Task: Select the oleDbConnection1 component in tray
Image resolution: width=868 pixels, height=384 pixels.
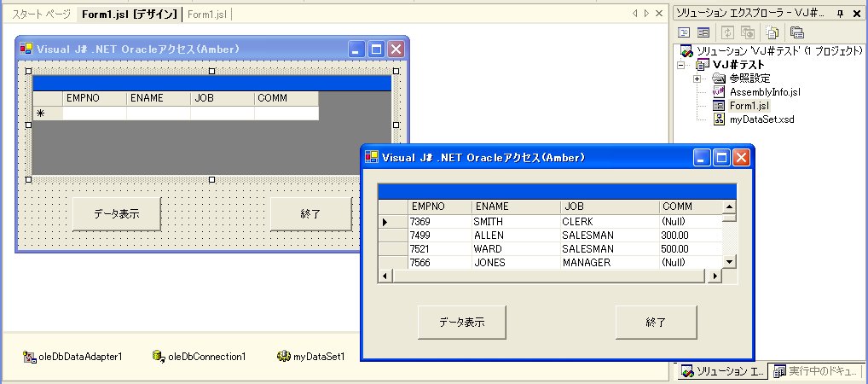Action: coord(200,357)
